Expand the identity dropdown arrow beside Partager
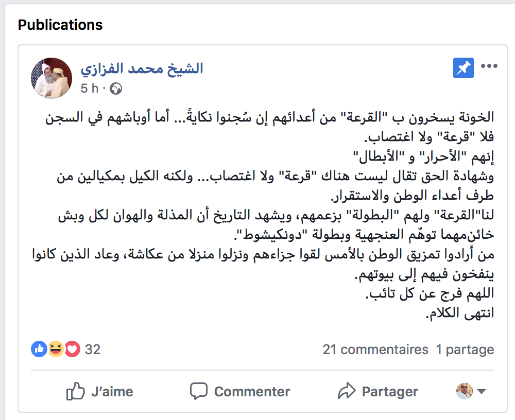Screen dimensions: 515x420 482,392
